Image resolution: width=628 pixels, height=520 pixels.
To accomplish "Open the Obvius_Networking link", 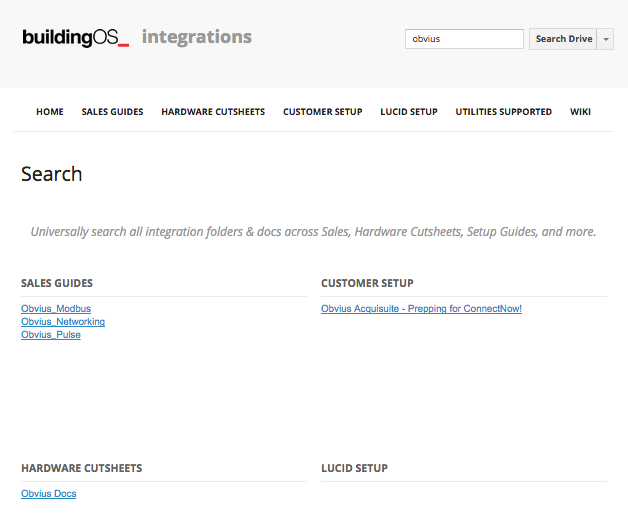I will 63,322.
